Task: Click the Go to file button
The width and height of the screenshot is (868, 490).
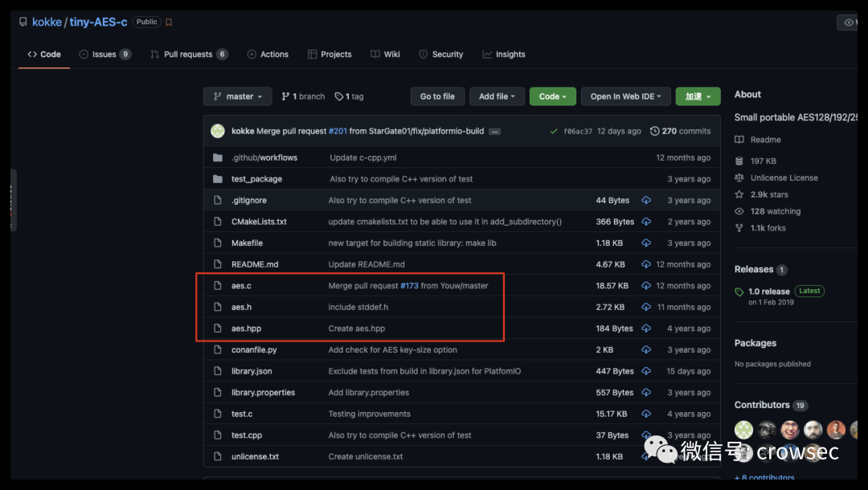Action: coord(437,96)
